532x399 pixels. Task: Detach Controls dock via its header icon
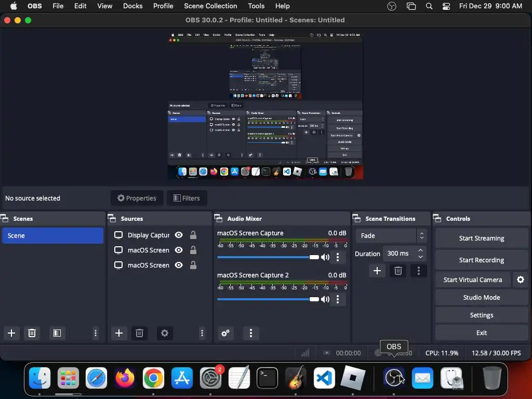[x=437, y=219]
